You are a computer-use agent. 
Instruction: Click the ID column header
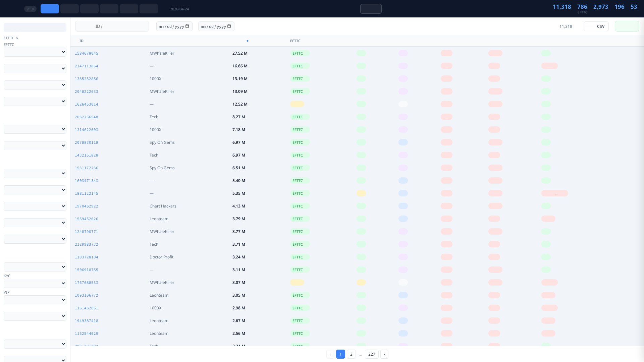tap(82, 41)
